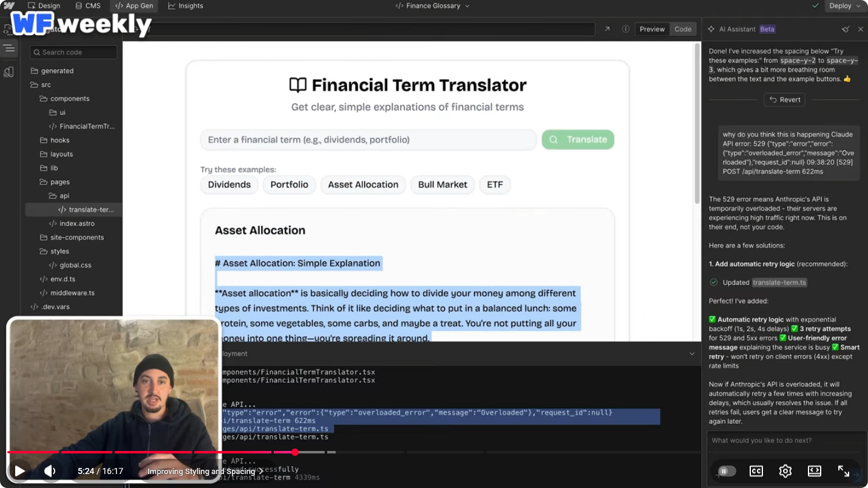This screenshot has height=488, width=868.
Task: Open the 'Improving Styling and Spacing' chapter label
Action: (205, 472)
